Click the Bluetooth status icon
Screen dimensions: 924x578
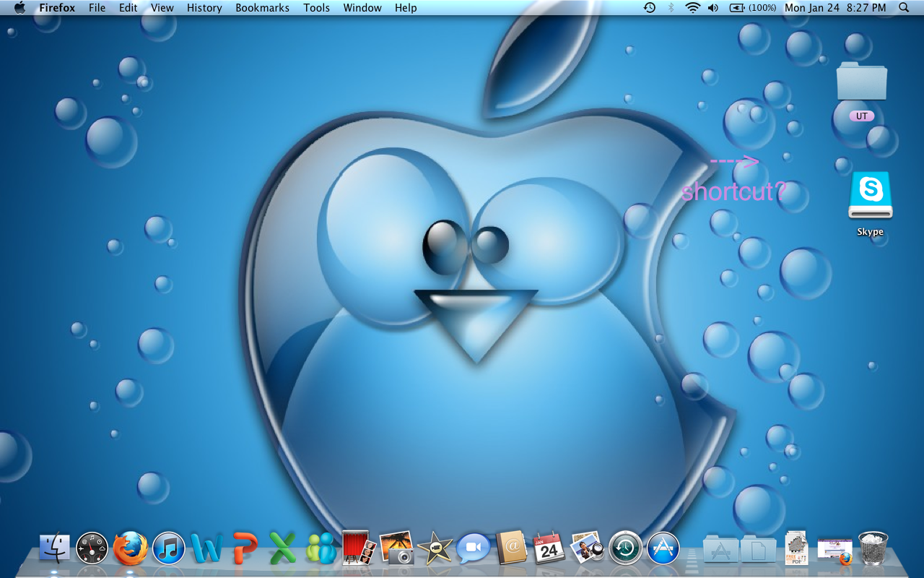[671, 8]
